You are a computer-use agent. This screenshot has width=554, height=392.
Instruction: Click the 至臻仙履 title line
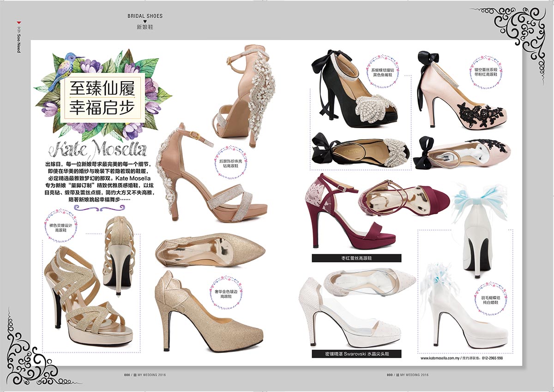point(102,89)
